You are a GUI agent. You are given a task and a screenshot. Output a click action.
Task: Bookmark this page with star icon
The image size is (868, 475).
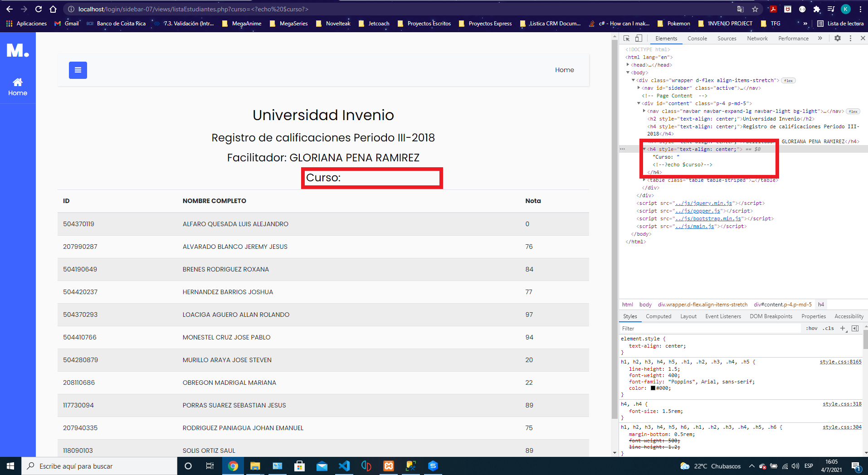pos(755,9)
